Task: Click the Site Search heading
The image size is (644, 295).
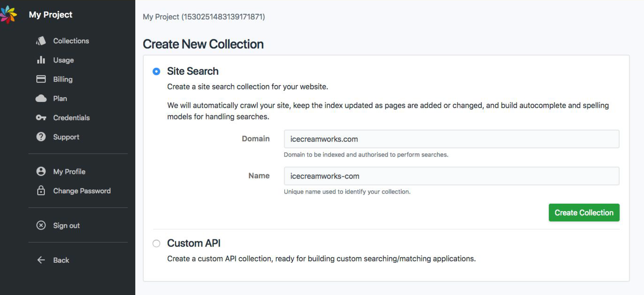Action: [x=193, y=71]
